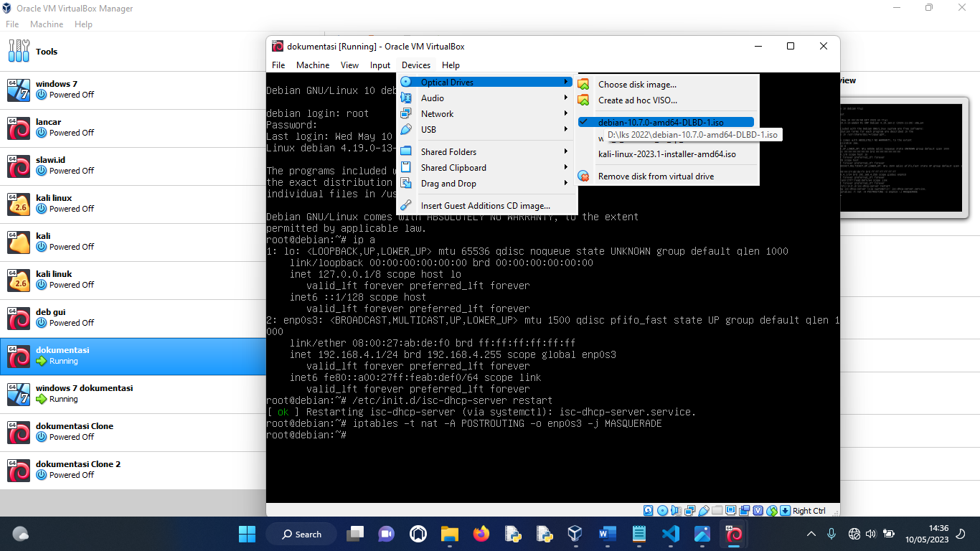This screenshot has height=551, width=980.
Task: Expand the Optical Drives submenu
Action: [486, 83]
